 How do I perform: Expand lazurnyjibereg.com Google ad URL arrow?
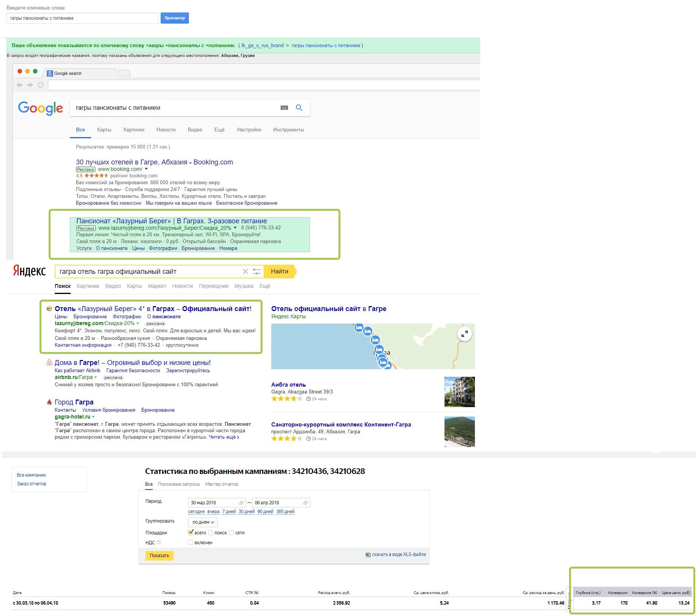pyautogui.click(x=235, y=228)
